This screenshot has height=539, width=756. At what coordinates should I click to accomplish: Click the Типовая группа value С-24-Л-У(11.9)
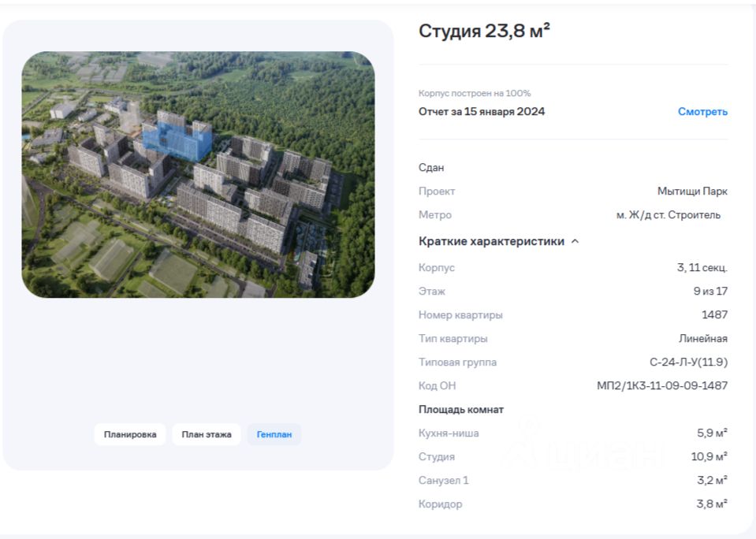click(688, 362)
